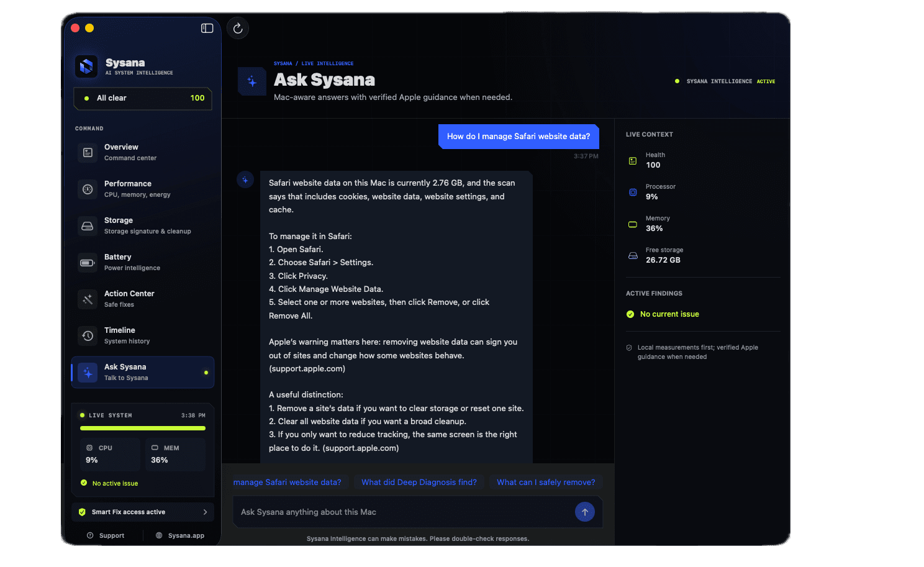This screenshot has width=924, height=567.
Task: Toggle the sidebar panel icon
Action: point(207,28)
